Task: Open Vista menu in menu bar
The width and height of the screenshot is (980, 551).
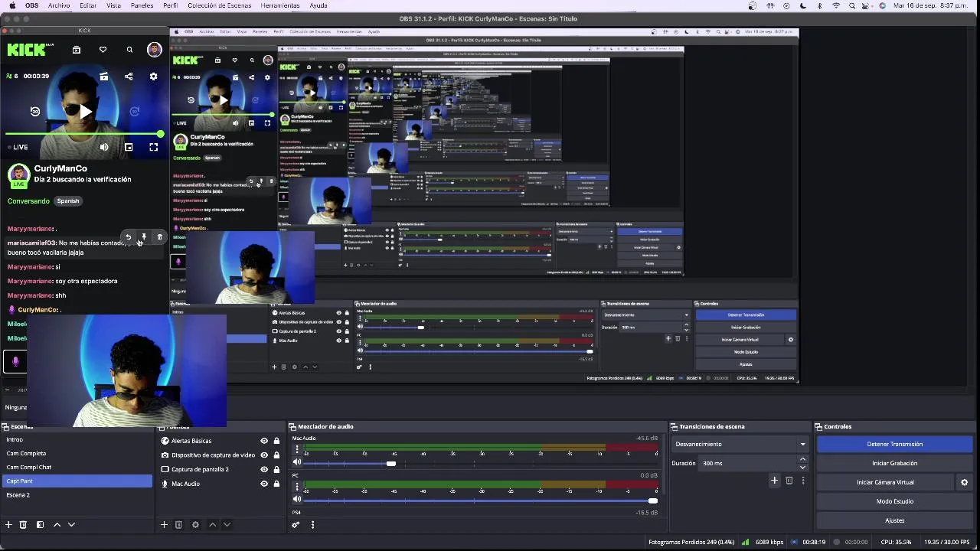Action: coord(113,5)
